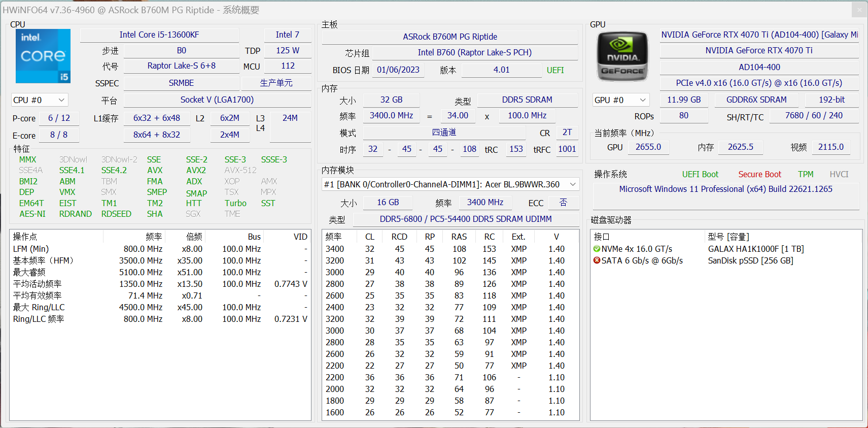This screenshot has height=428, width=868.
Task: Open the CPU #0 selector dropdown
Action: [x=40, y=100]
